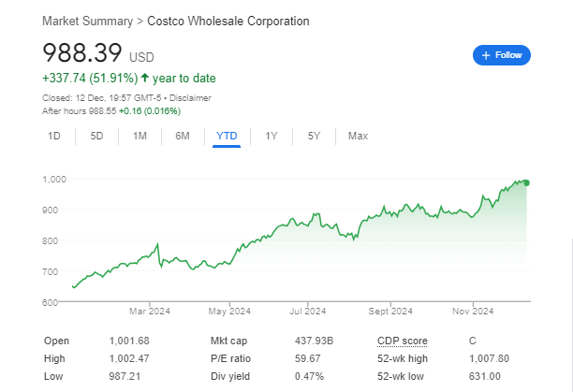
Task: Select the 1D time range tab
Action: pyautogui.click(x=54, y=137)
